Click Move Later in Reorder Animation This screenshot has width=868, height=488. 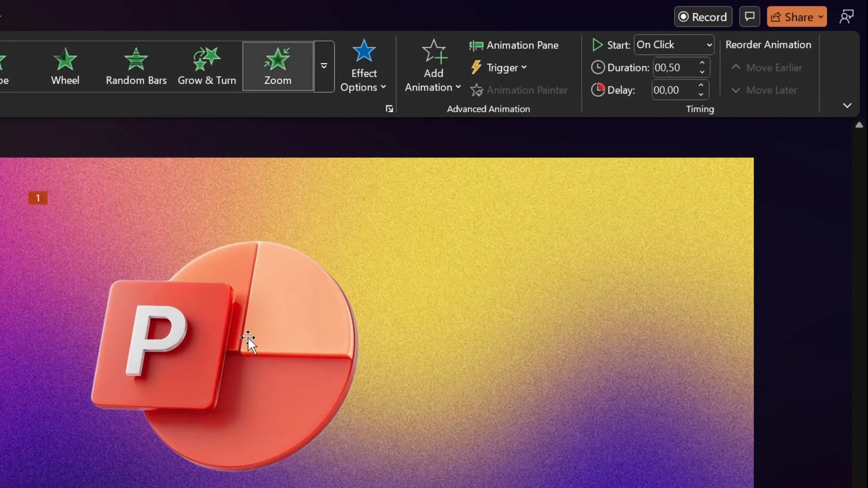point(764,90)
